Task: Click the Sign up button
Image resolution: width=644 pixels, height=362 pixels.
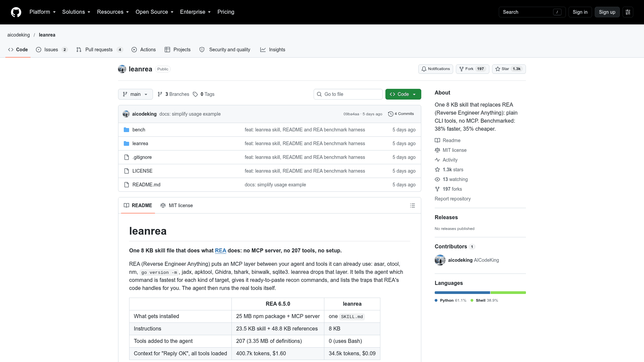Action: point(607,12)
